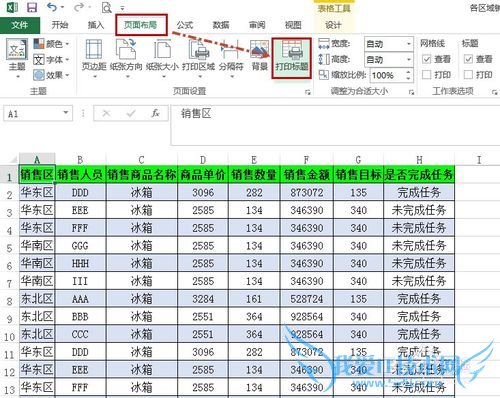Click the cancel (X) formula button
500x398 pixels.
[x=106, y=114]
